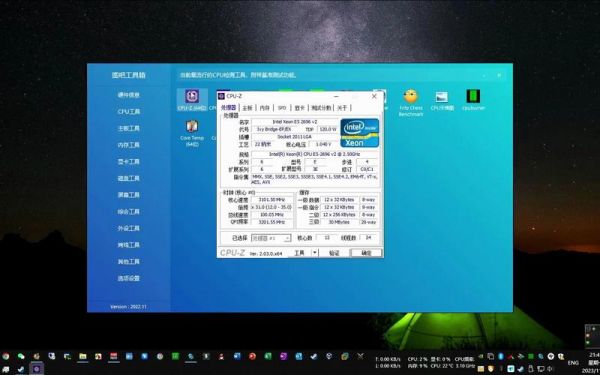Click the 确定 button in CPU-Z
This screenshot has height=375, width=600.
coord(367,253)
